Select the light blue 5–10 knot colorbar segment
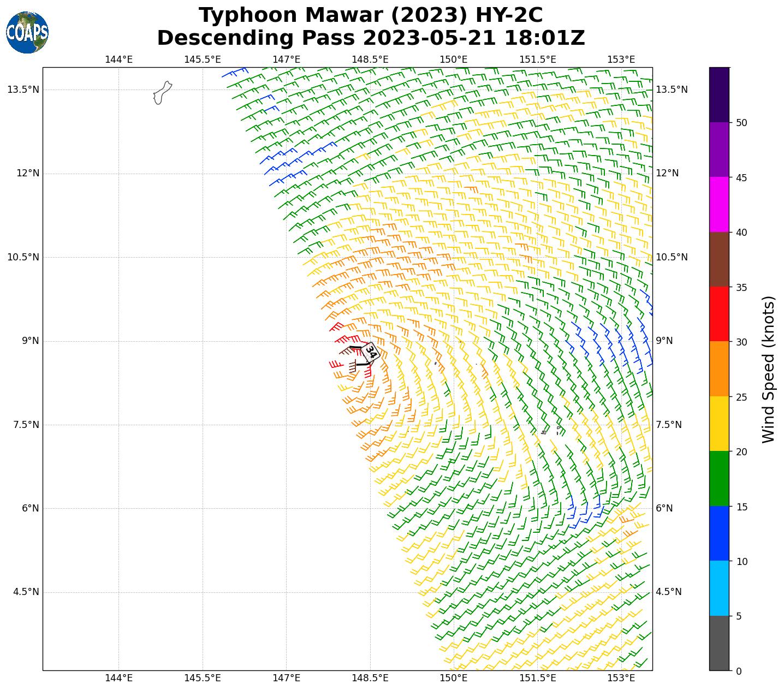 (x=719, y=588)
